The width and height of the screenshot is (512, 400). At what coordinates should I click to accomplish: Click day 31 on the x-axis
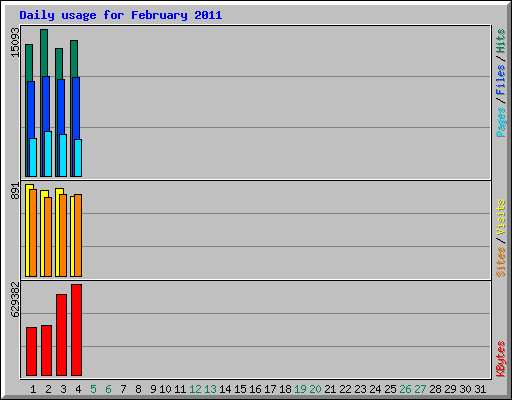(480, 389)
